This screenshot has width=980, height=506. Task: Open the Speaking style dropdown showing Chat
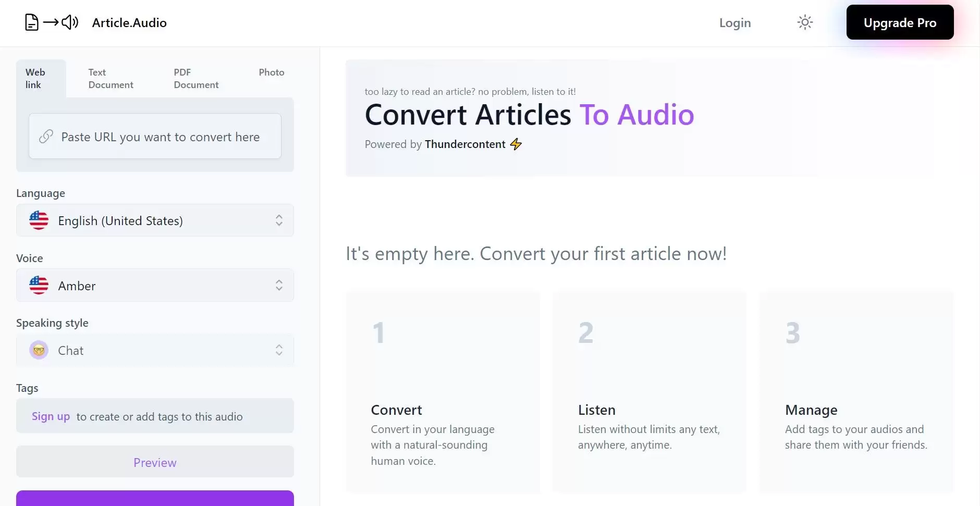tap(155, 350)
